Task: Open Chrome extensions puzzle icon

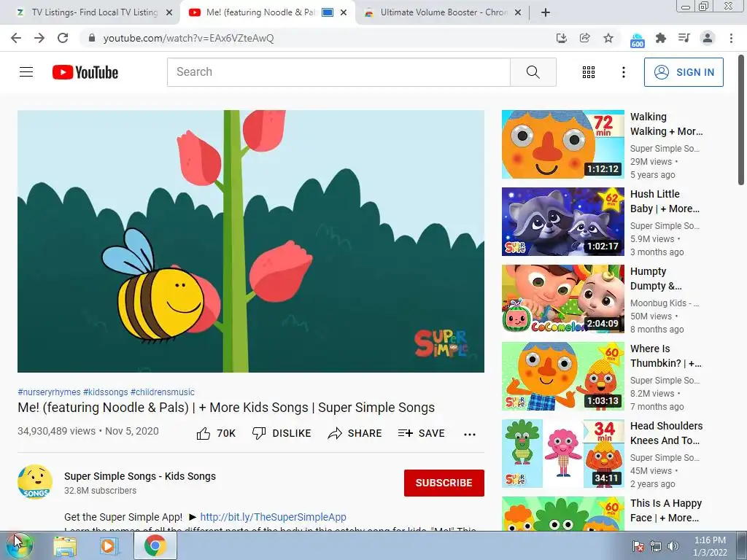Action: (660, 38)
